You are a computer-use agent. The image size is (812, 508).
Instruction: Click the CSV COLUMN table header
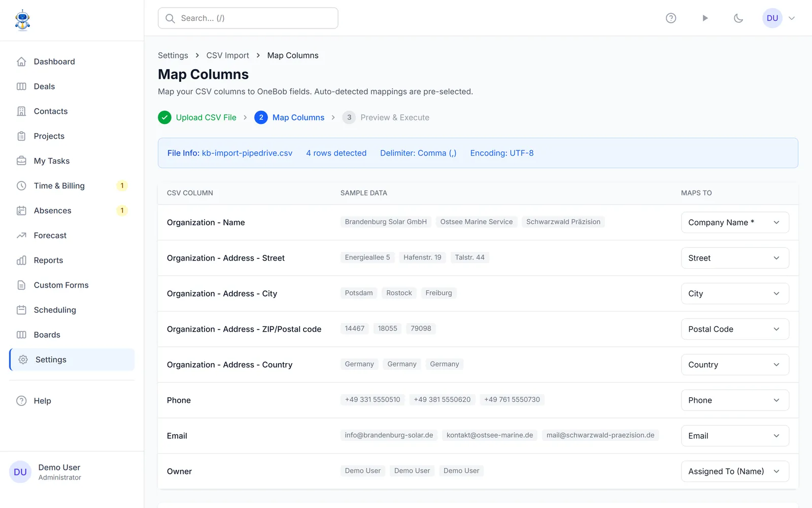[x=190, y=193]
